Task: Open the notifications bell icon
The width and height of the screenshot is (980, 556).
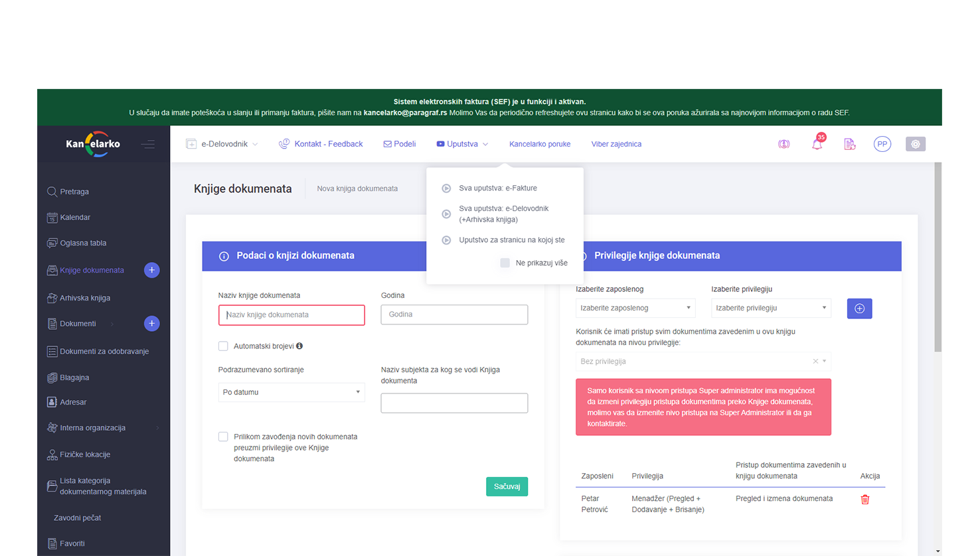Action: point(817,144)
